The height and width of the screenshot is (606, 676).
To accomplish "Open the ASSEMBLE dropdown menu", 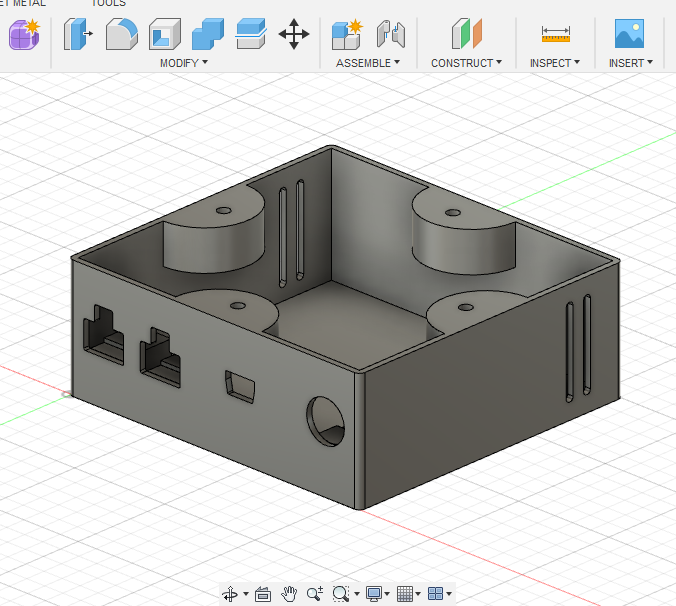I will [368, 63].
